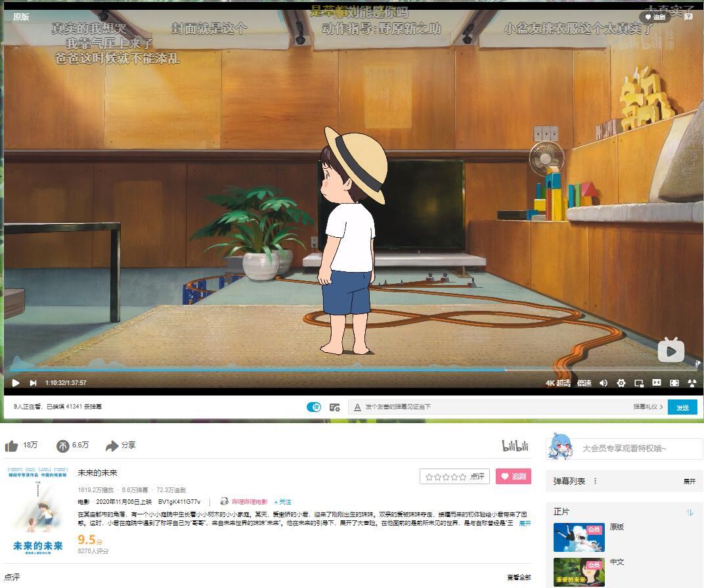Switch to wide-screen player mode
704x588 pixels.
click(657, 382)
